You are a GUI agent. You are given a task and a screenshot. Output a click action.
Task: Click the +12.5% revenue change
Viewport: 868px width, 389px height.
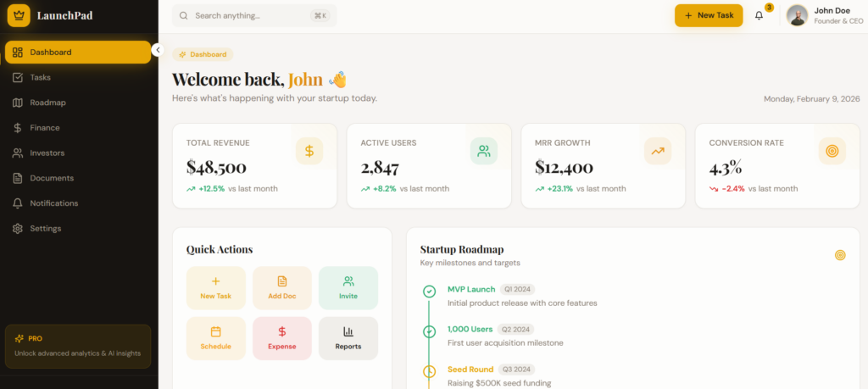211,189
